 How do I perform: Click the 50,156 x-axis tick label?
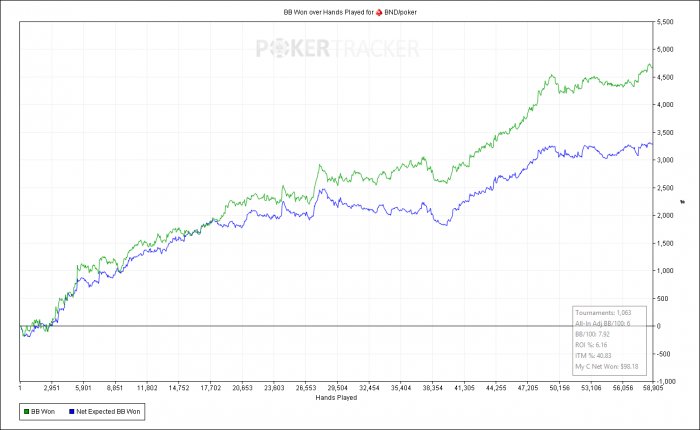559,388
